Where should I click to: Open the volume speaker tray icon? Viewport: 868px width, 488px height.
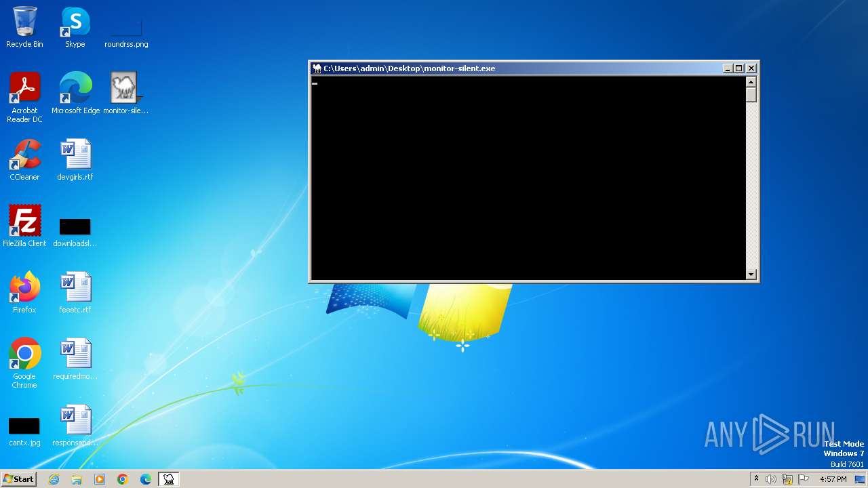point(771,479)
